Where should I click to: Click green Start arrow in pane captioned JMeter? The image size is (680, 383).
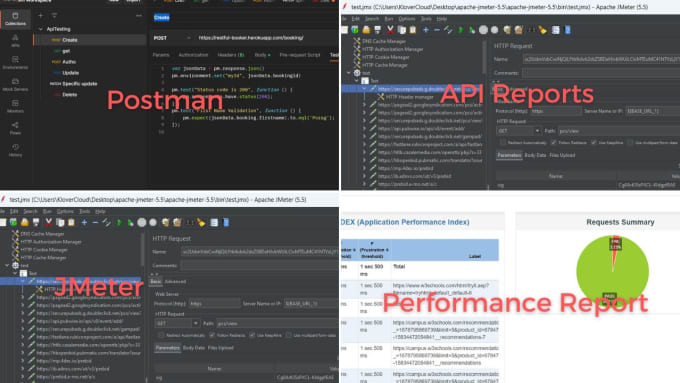click(x=119, y=223)
